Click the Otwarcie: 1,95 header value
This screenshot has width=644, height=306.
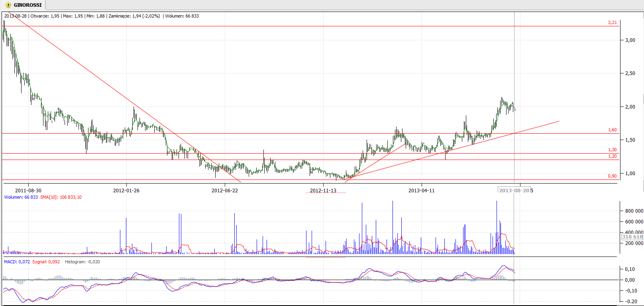coord(45,16)
